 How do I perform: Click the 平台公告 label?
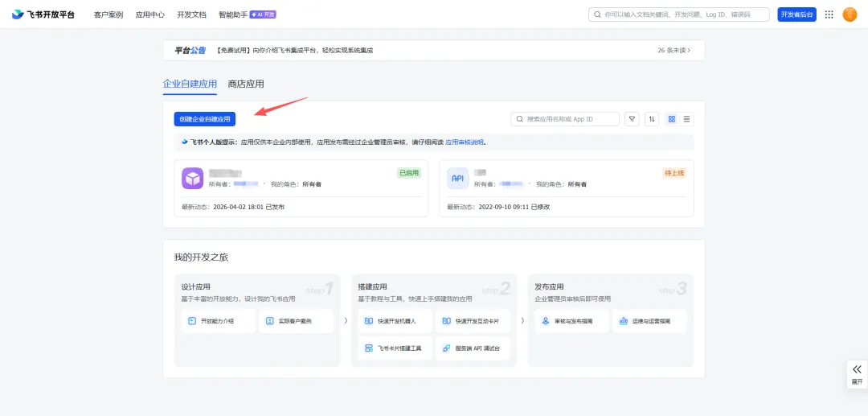[x=190, y=51]
